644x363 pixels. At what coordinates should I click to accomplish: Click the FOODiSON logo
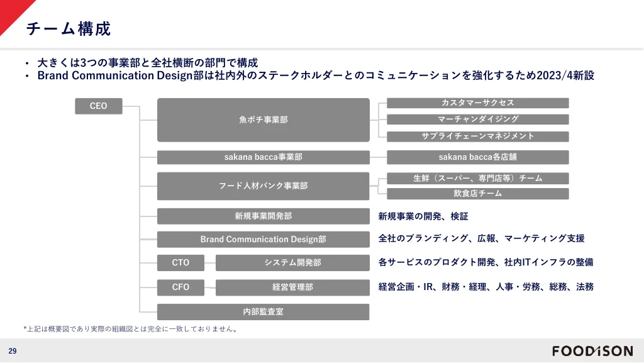[x=592, y=351]
